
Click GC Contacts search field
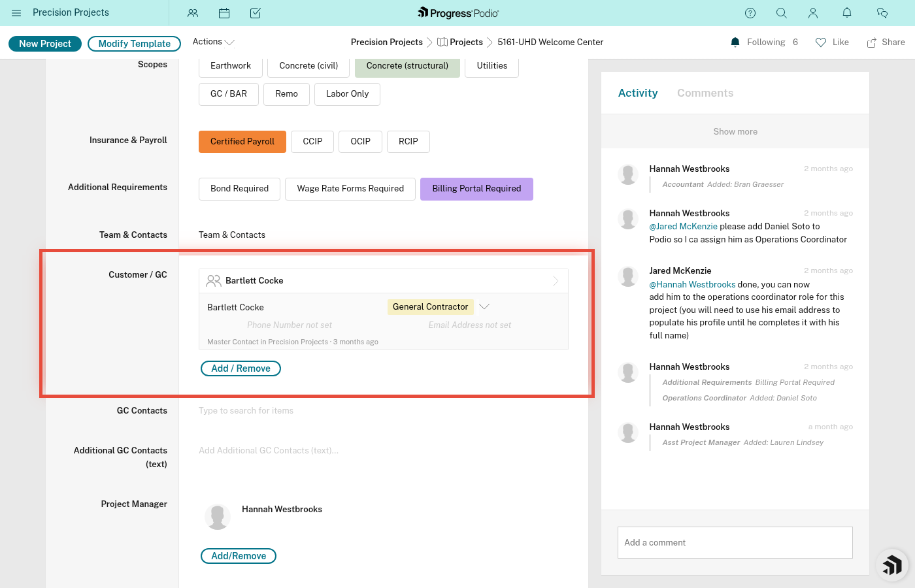(x=383, y=411)
